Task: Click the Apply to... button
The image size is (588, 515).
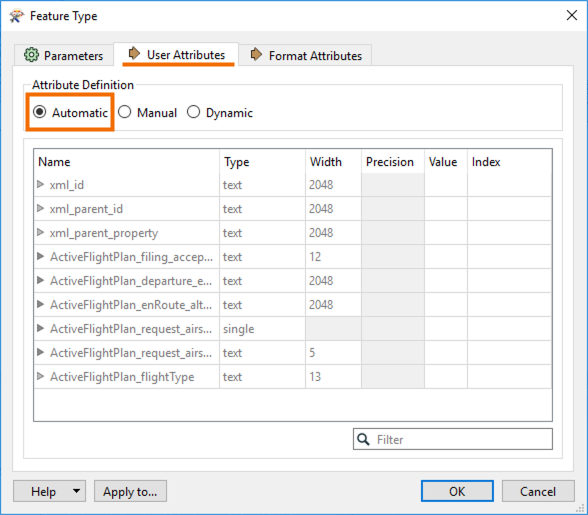Action: (130, 491)
